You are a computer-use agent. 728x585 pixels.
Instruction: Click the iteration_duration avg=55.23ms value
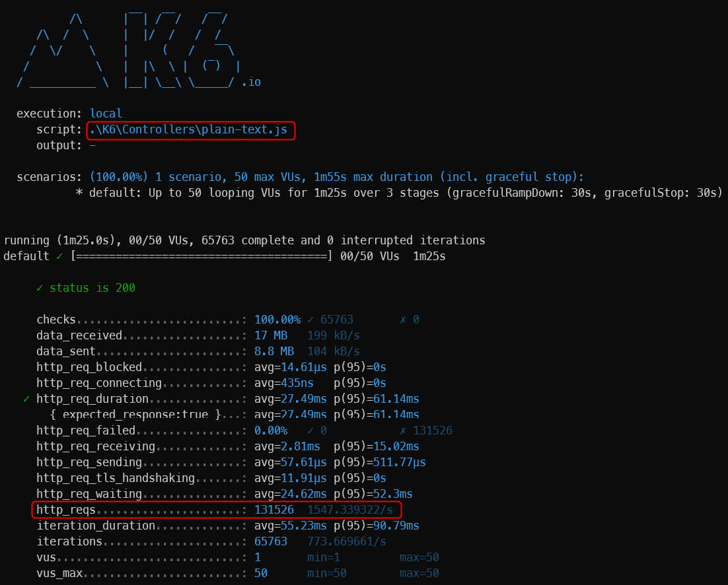tap(290, 526)
